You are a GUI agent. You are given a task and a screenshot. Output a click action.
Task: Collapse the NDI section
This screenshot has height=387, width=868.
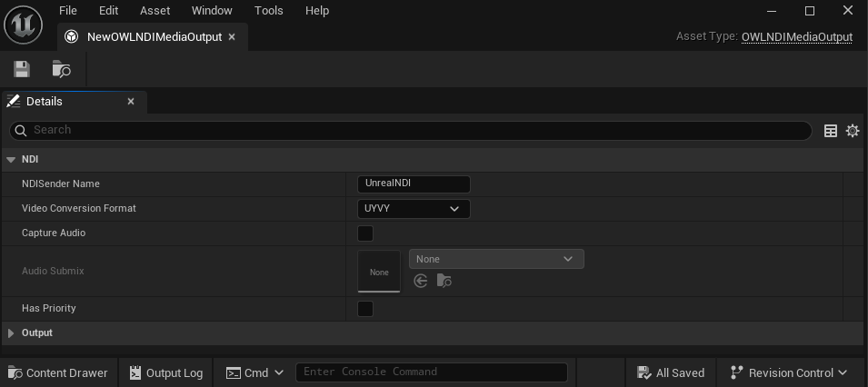(12, 160)
